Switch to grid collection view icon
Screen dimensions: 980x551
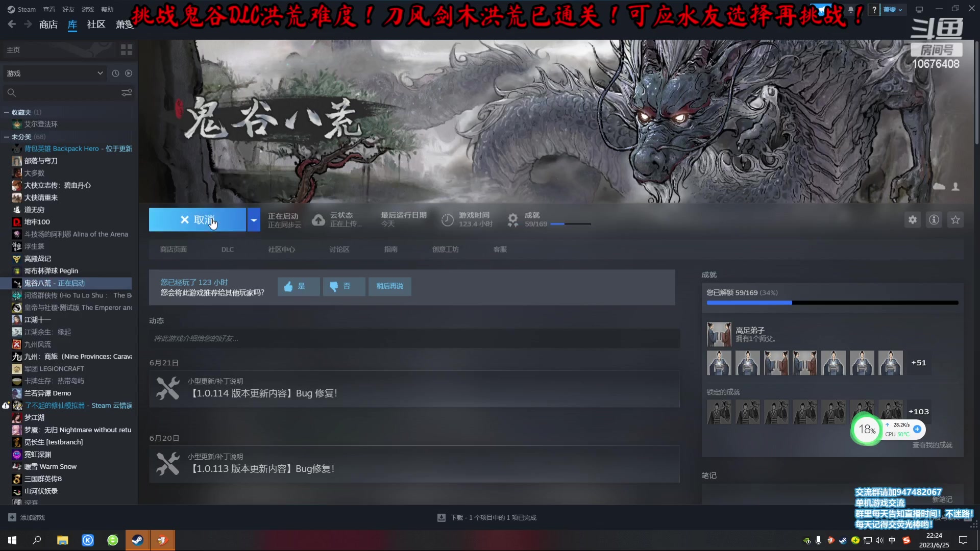[x=126, y=49]
